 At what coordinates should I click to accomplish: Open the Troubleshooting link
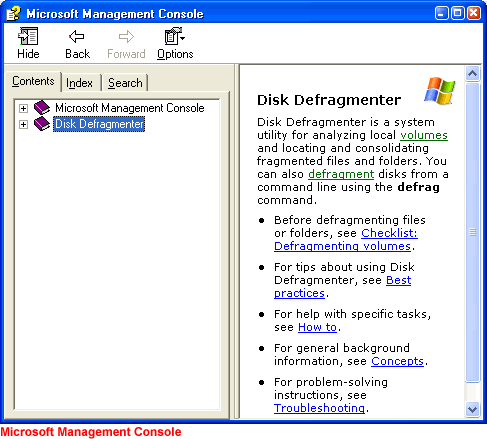319,408
